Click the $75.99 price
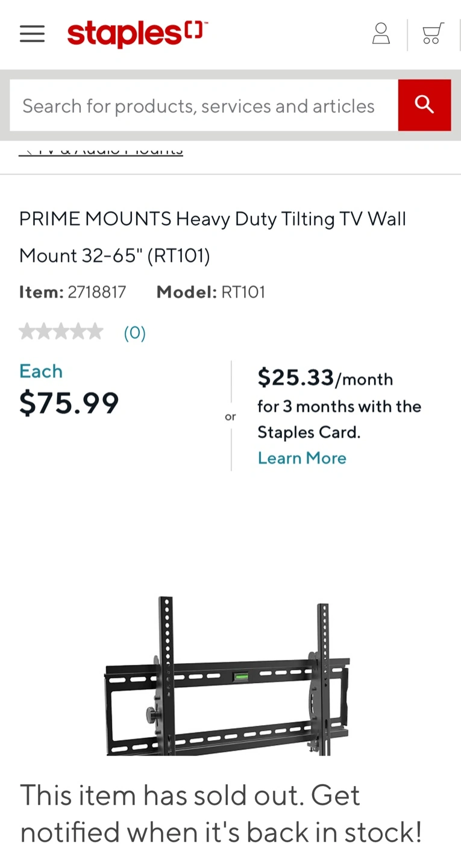461x868 pixels. click(69, 403)
